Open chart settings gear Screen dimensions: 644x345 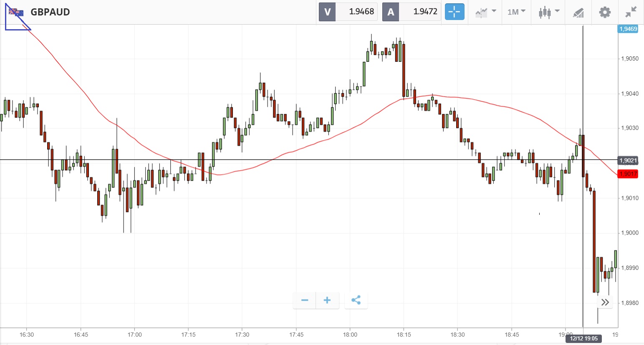coord(605,12)
